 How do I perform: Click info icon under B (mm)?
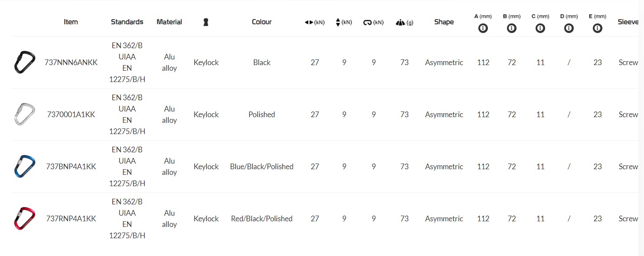(512, 28)
